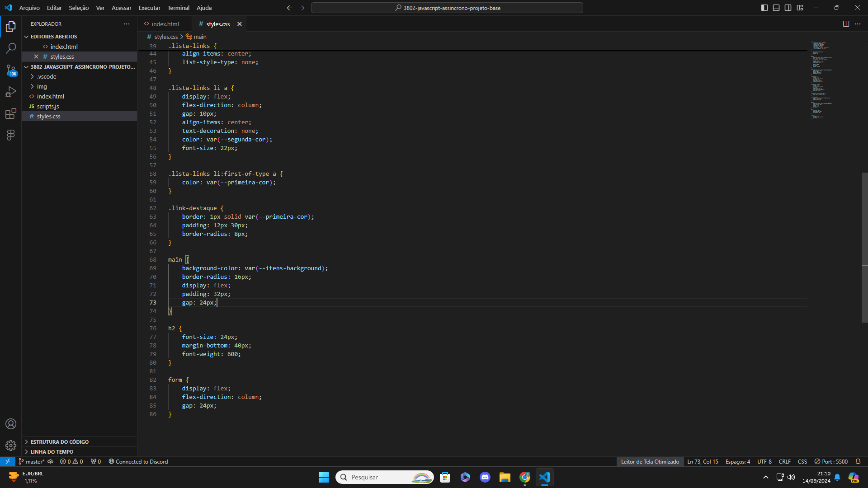Click the Windows Start button
This screenshot has height=488, width=868.
(324, 477)
